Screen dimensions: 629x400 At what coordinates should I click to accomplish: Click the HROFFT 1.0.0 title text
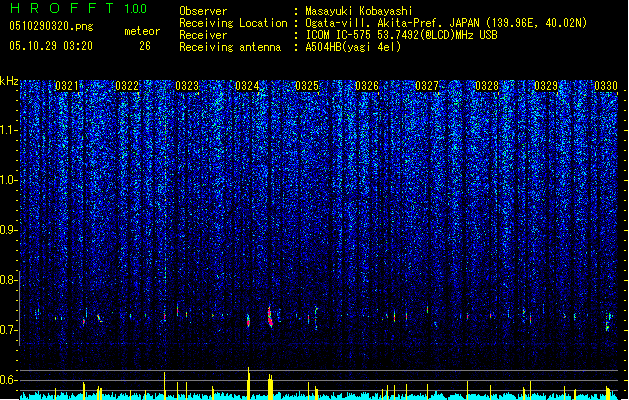[x=78, y=8]
